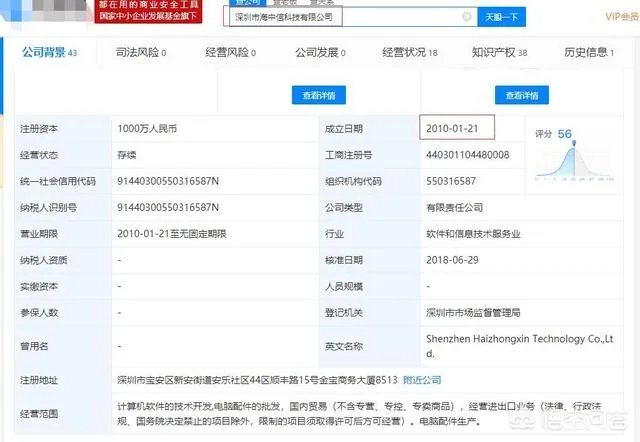Click the 经营状态 label cell
This screenshot has height=442, width=640.
click(63, 155)
